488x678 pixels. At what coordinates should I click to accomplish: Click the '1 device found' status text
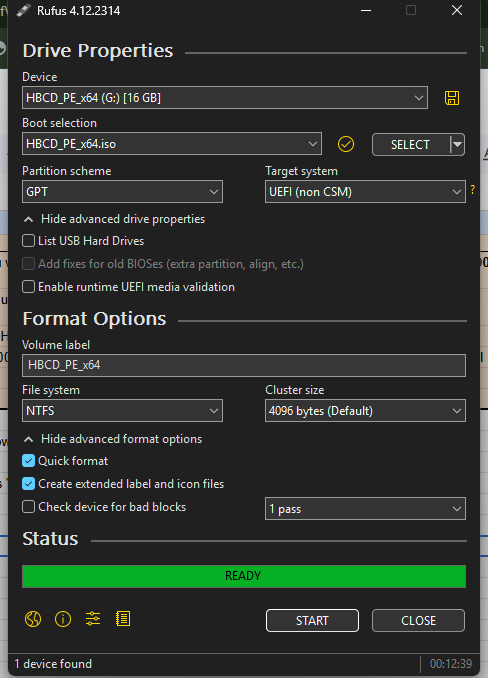(x=53, y=664)
